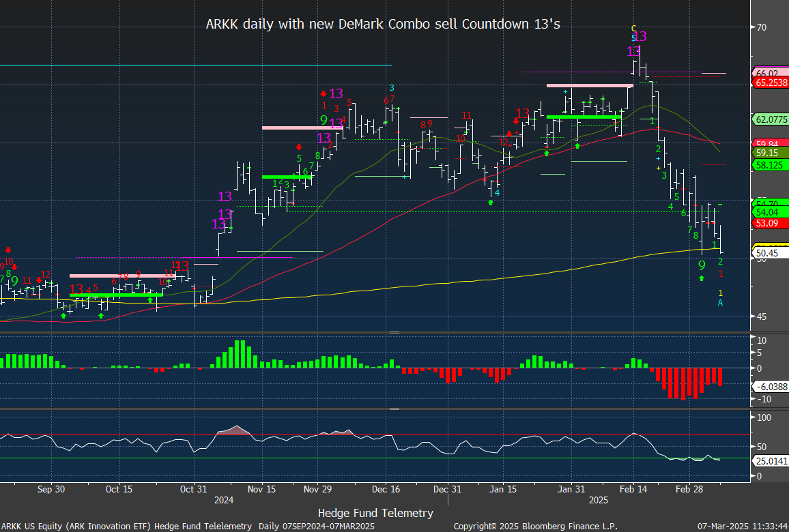Click the green 54.04 price label
This screenshot has height=532, width=789.
coord(771,213)
